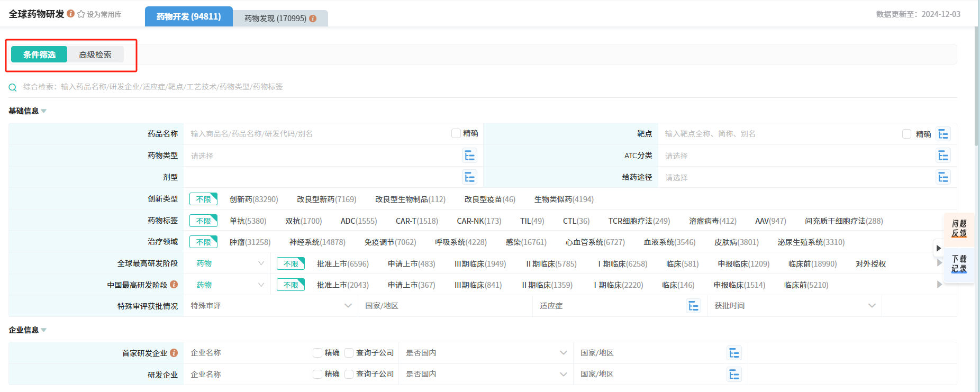Filter 创新类型 by 创新药(83290)
This screenshot has height=392, width=980.
(x=253, y=199)
